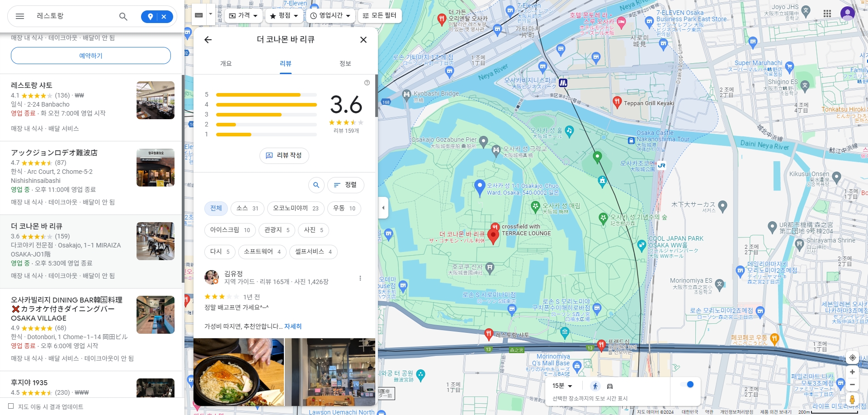Click my location target button

point(852,358)
